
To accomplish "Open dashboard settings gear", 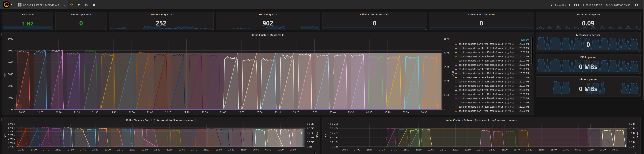I will point(94,5).
